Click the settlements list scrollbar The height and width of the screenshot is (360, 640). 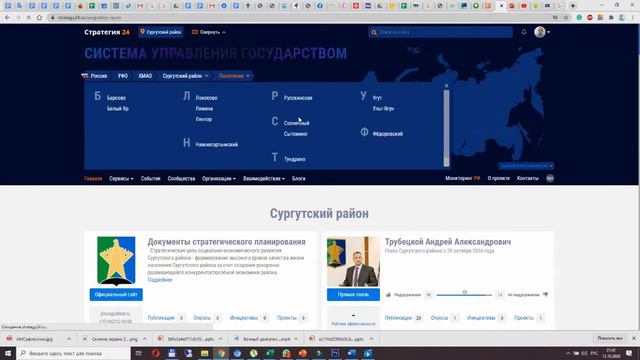(x=447, y=128)
